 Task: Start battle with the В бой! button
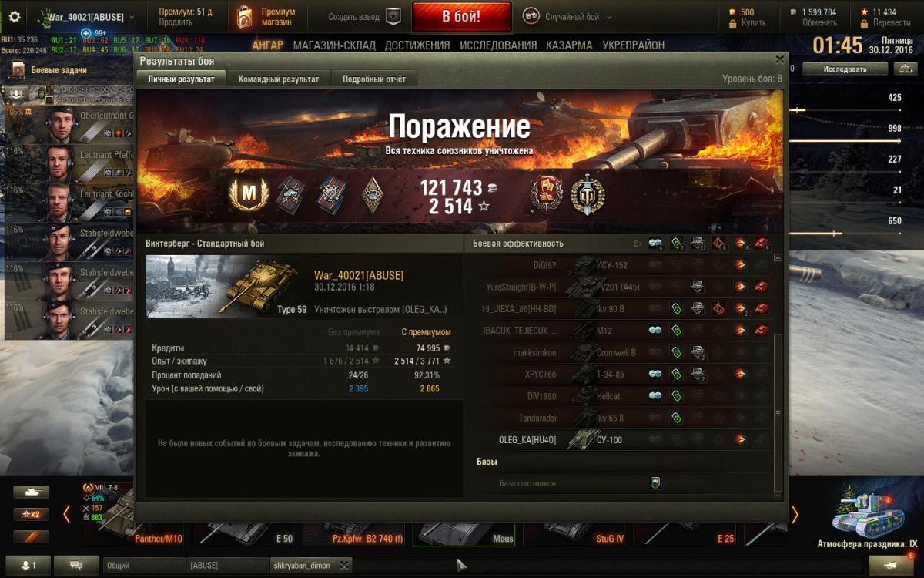point(461,16)
